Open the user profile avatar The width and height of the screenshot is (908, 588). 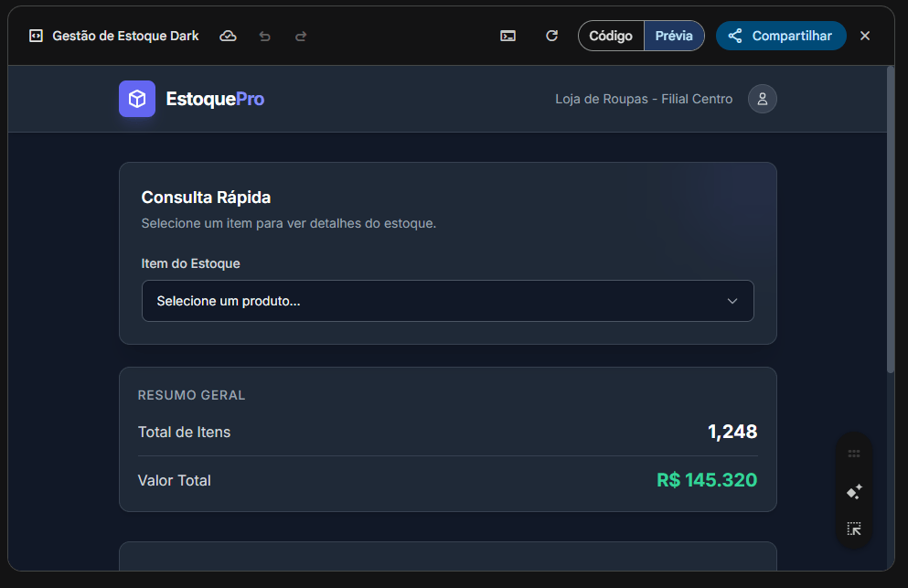tap(763, 99)
